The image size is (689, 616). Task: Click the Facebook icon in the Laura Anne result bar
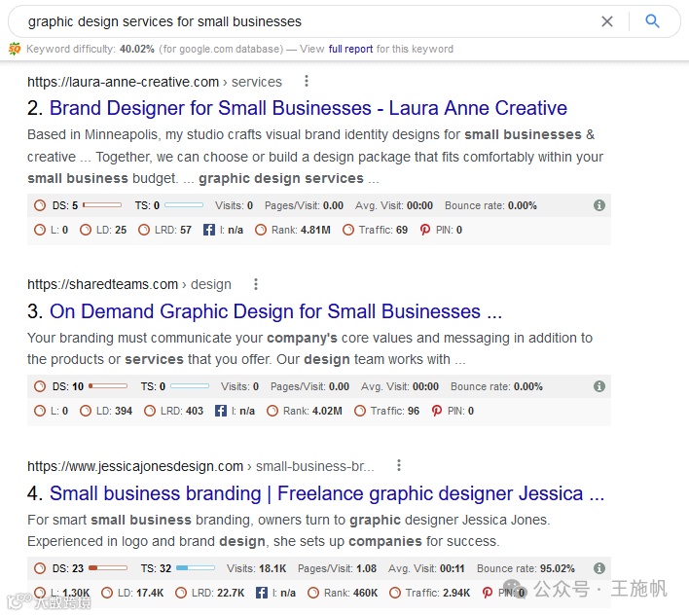point(209,230)
